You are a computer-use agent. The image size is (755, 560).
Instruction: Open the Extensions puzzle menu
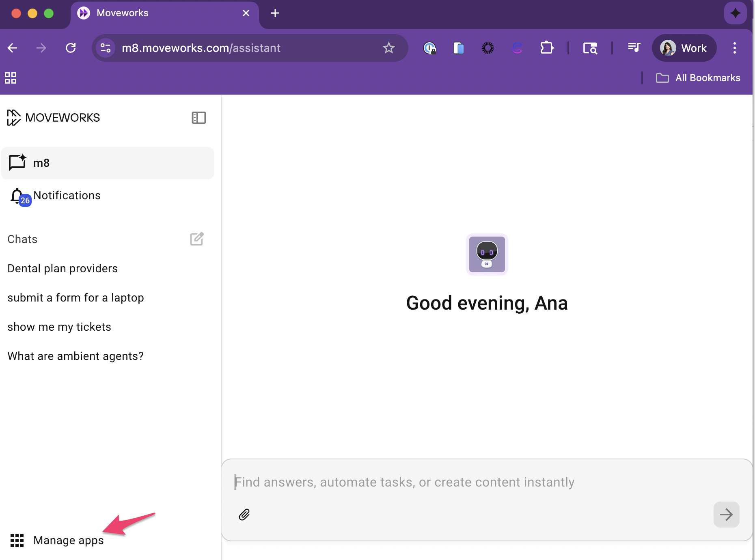pos(546,48)
